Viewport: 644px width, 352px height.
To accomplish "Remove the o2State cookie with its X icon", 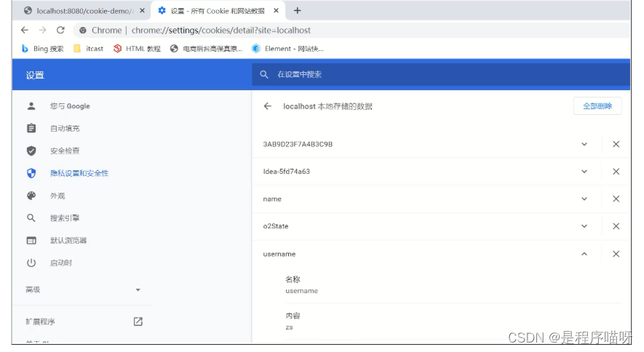I will 616,226.
